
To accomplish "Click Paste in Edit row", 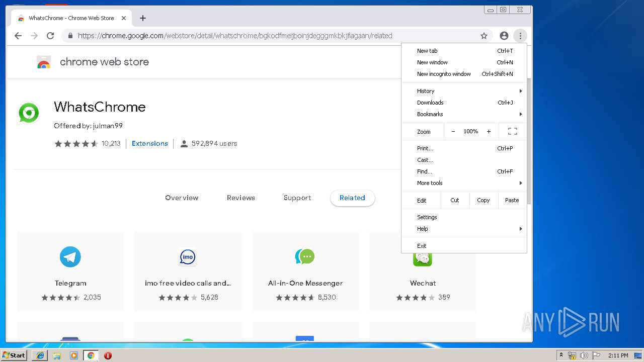I will tap(512, 200).
